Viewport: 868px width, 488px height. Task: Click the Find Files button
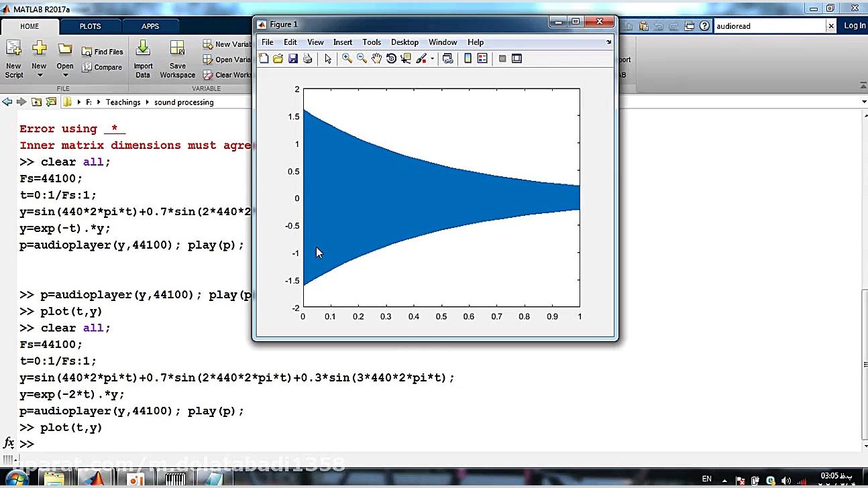103,52
